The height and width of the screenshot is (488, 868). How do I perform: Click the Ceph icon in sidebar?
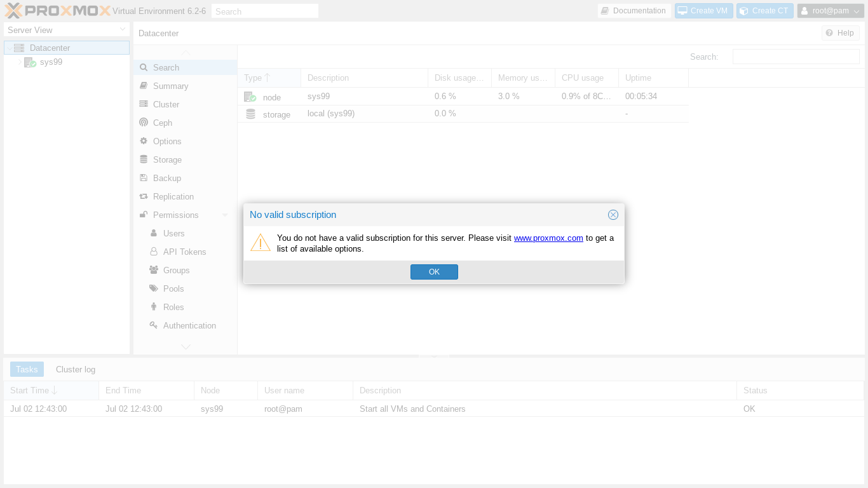point(144,123)
